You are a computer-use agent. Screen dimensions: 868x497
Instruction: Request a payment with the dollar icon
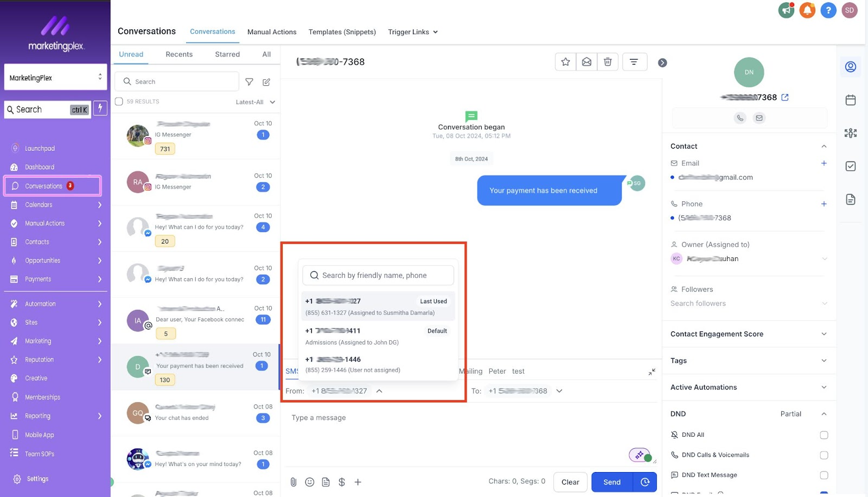[x=342, y=482]
